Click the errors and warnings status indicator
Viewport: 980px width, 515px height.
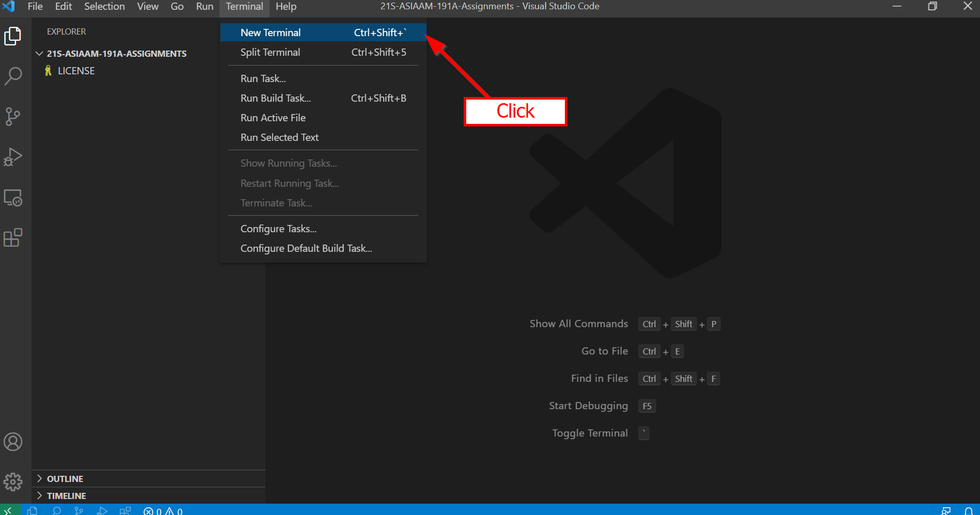click(163, 511)
